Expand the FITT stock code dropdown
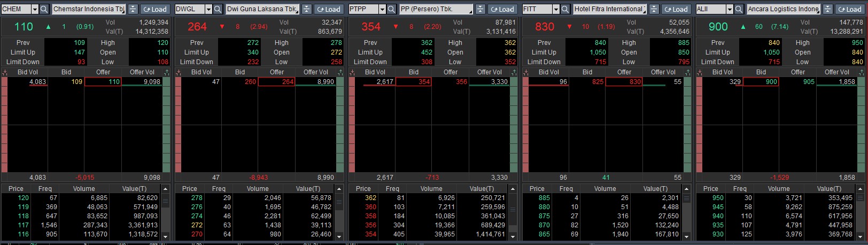Image resolution: width=868 pixels, height=245 pixels. tap(556, 9)
